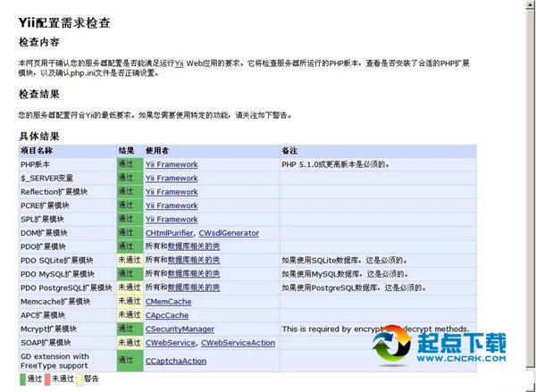Click 未通过 result in SOAP row
The image size is (536, 392).
click(x=130, y=343)
